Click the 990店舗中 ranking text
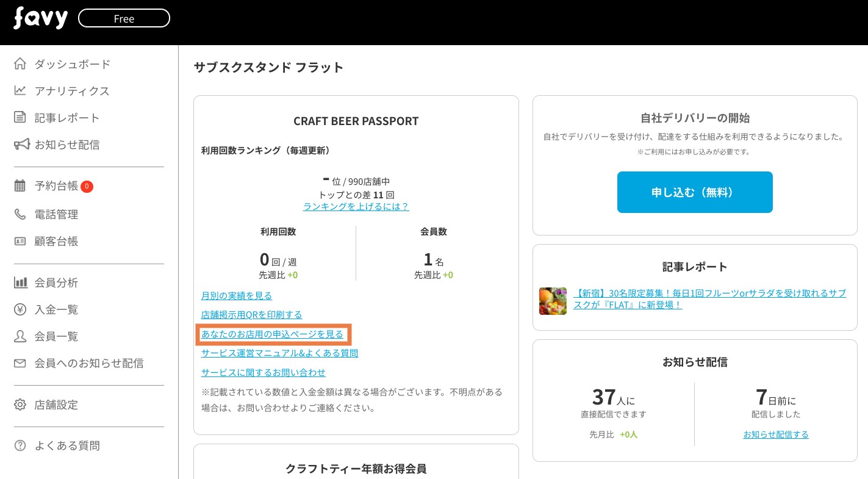868x479 pixels. pos(369,182)
